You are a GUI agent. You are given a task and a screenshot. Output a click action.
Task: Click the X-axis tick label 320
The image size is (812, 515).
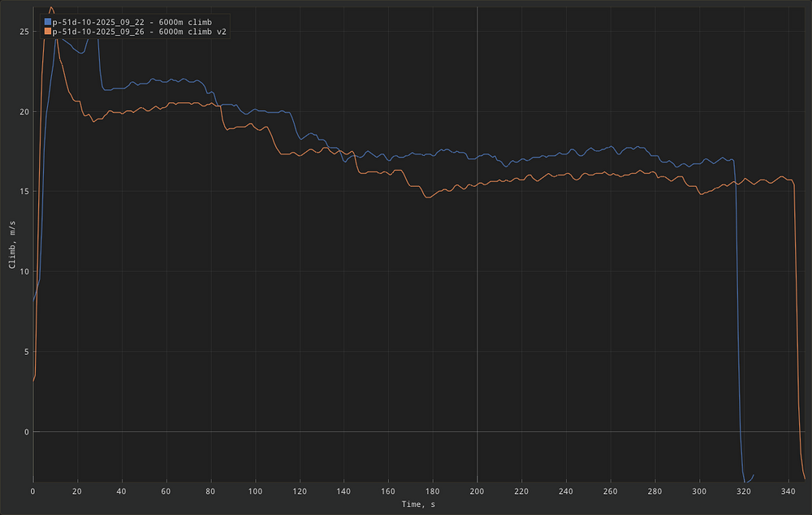pyautogui.click(x=743, y=491)
